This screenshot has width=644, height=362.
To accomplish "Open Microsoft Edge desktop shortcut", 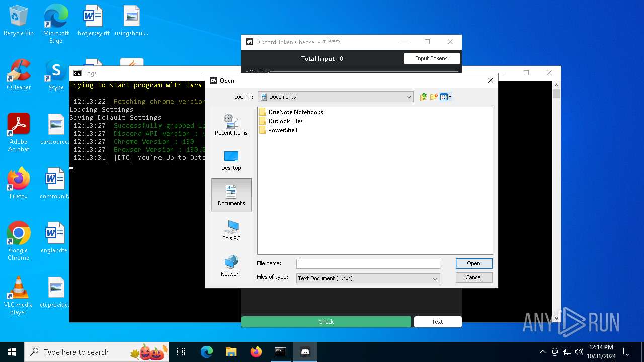I will (56, 24).
